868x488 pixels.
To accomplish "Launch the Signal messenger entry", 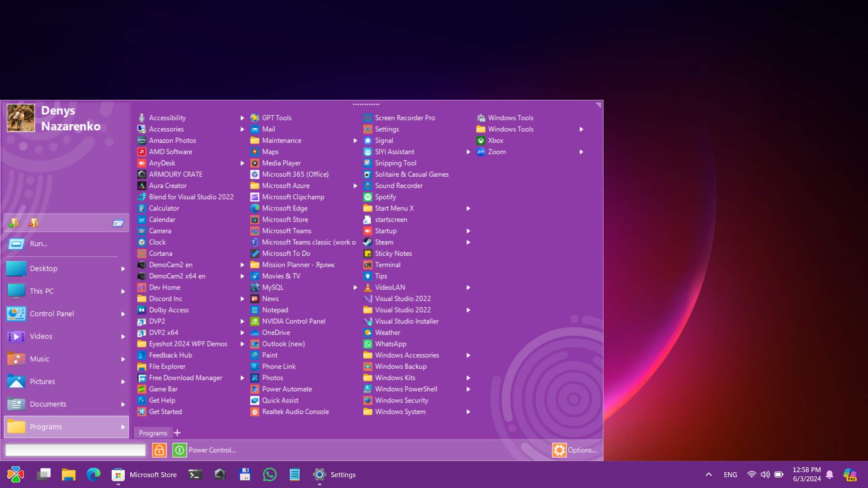I will [x=378, y=141].
